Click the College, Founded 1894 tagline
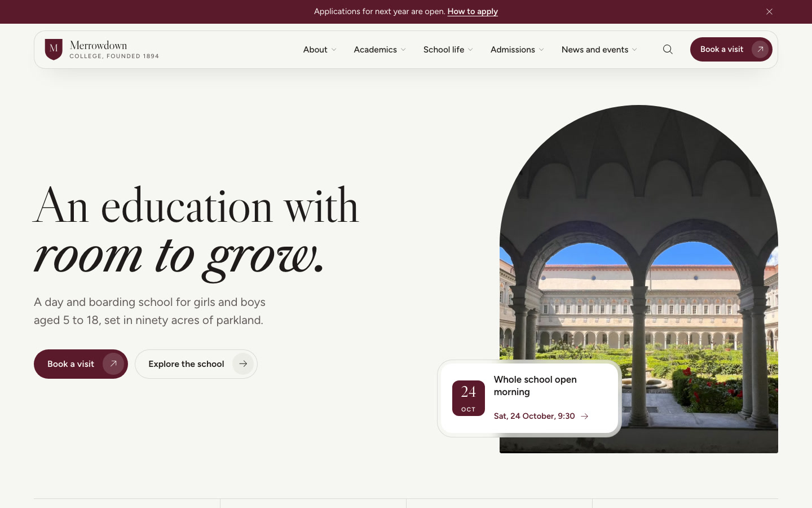This screenshot has height=508, width=812. point(114,56)
